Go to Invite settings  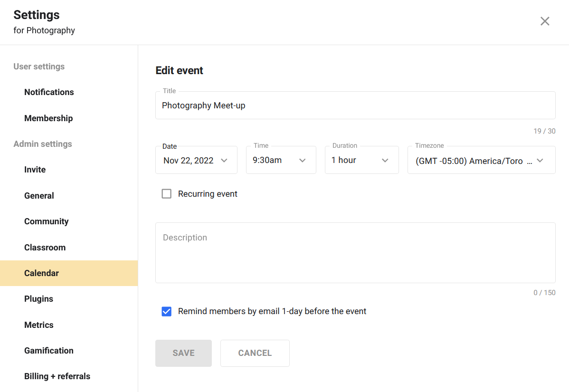coord(35,169)
